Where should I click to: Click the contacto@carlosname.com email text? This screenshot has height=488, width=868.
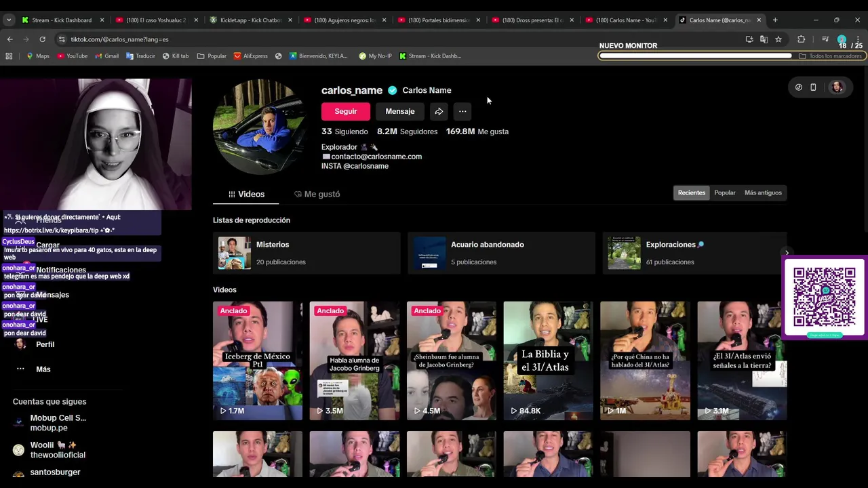pyautogui.click(x=376, y=157)
